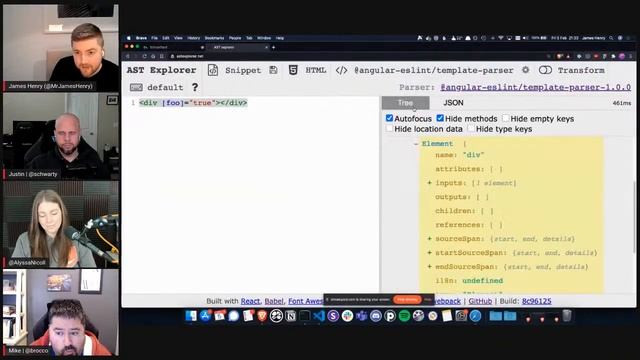The width and height of the screenshot is (640, 360).
Task: Uncheck Hide methods checkbox
Action: [440, 118]
